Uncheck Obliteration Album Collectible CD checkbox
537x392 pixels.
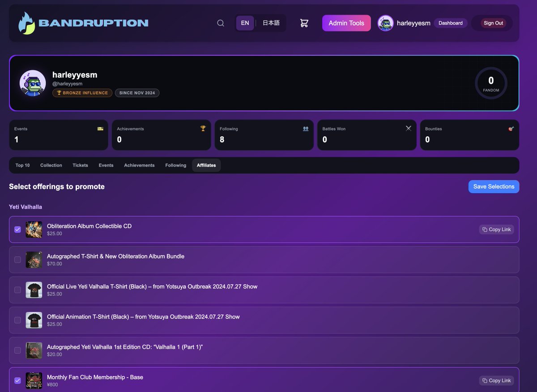17,229
